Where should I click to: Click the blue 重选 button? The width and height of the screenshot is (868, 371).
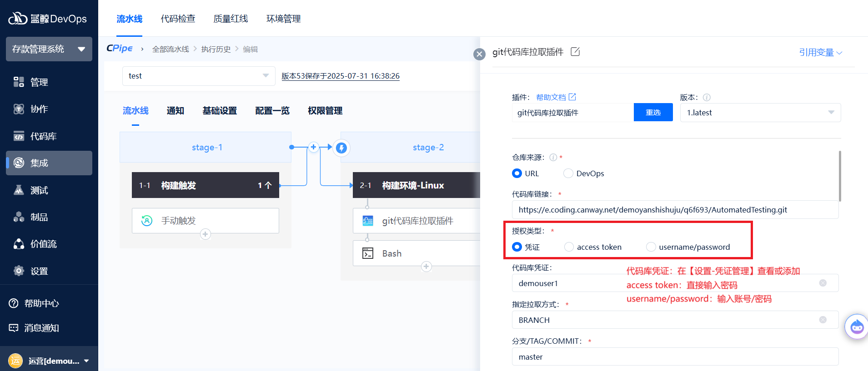coord(653,113)
